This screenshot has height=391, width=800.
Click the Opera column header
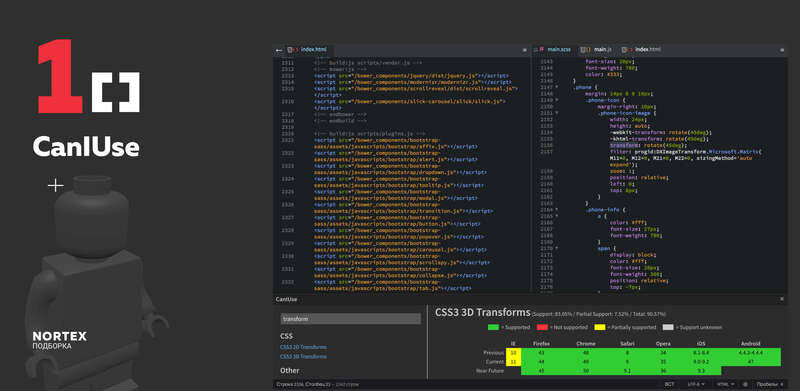663,344
